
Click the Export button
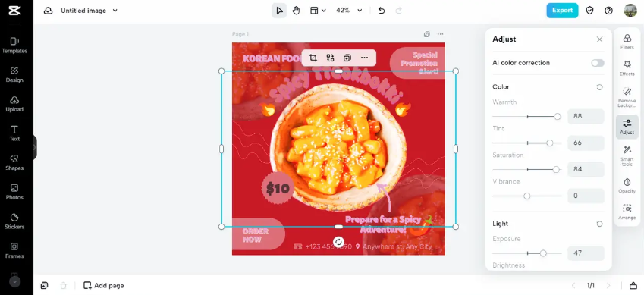click(x=562, y=11)
